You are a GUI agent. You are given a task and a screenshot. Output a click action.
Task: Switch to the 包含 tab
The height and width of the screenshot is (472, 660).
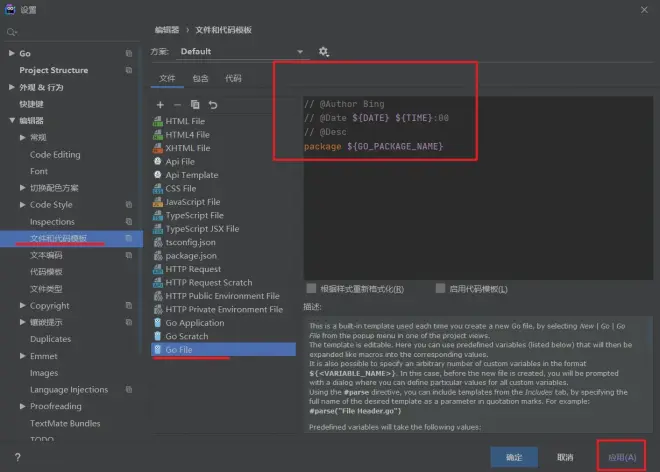coord(200,78)
